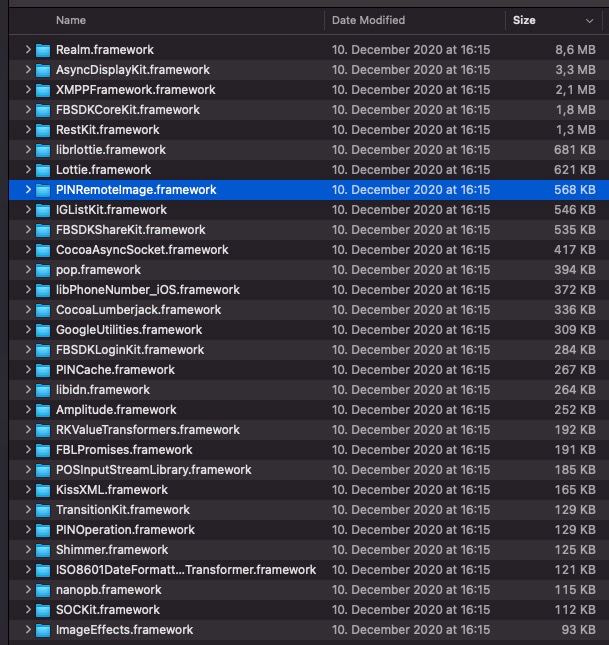Select the ImageEffects.framework file name
This screenshot has width=609, height=645.
click(124, 629)
